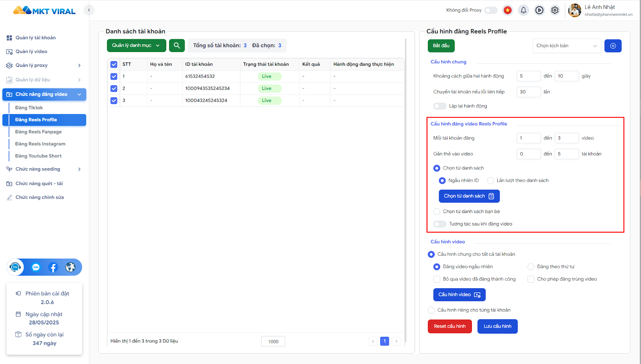The image size is (641, 364).
Task: Open the video tutorial play icon
Action: 539,10
